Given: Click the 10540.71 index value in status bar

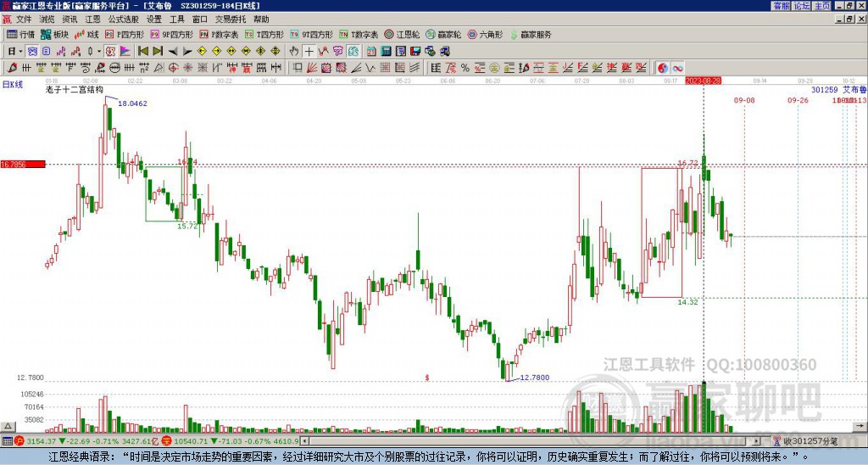Looking at the screenshot, I should pyautogui.click(x=192, y=441).
